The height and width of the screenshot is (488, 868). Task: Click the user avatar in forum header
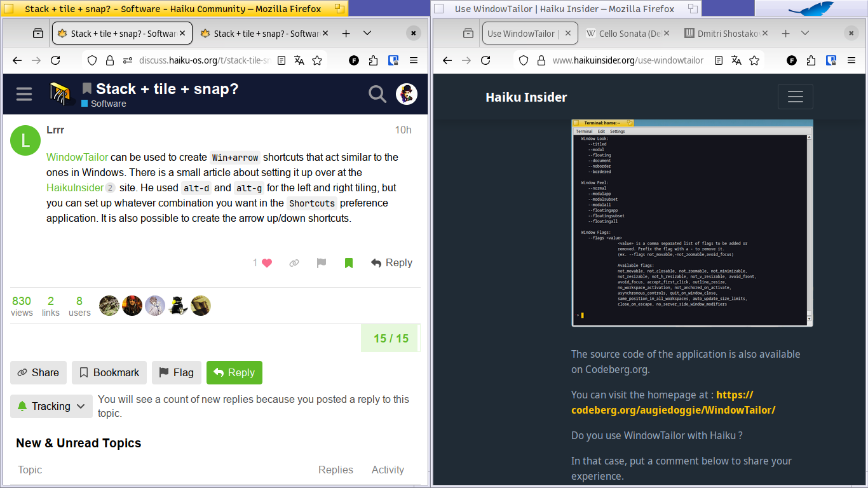(407, 95)
